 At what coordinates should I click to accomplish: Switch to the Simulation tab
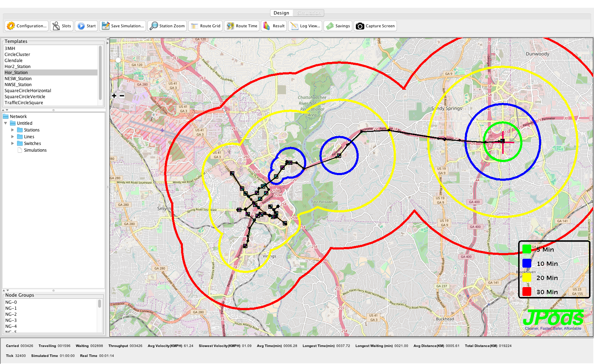pos(309,13)
